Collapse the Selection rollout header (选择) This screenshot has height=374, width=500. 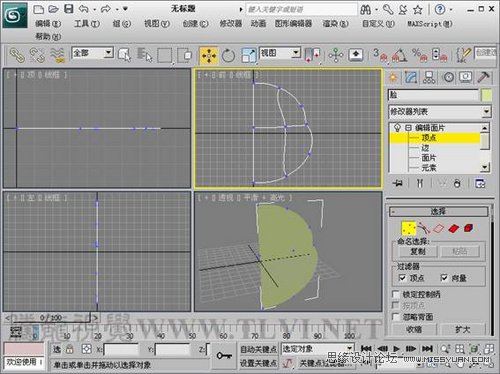(439, 211)
